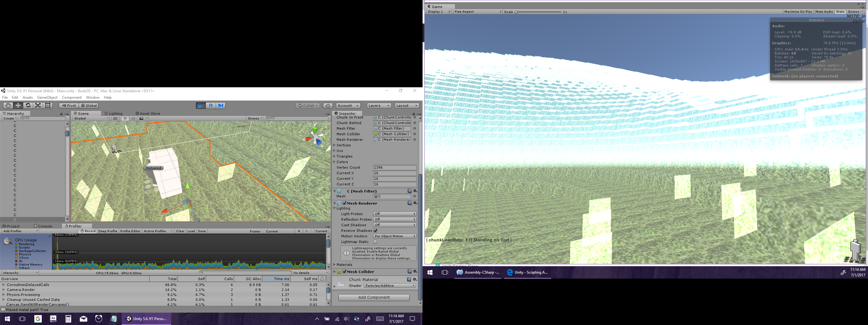This screenshot has height=325, width=868.
Task: Click the Step frame button
Action: tap(221, 106)
